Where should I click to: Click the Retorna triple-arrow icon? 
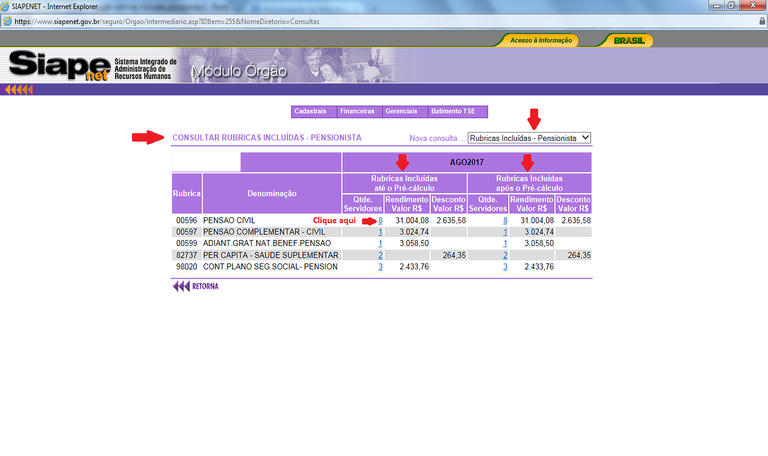181,286
